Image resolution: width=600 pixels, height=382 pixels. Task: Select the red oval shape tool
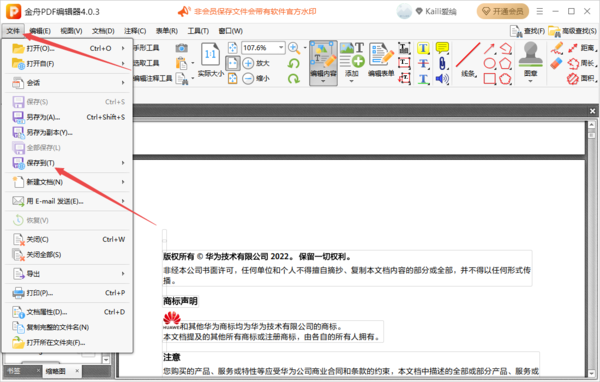[489, 63]
